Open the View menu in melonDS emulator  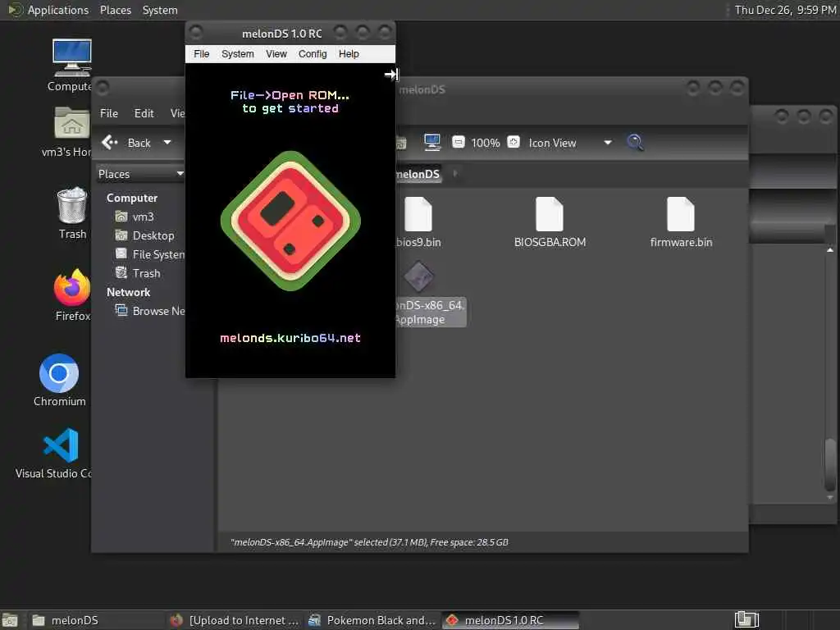tap(276, 54)
